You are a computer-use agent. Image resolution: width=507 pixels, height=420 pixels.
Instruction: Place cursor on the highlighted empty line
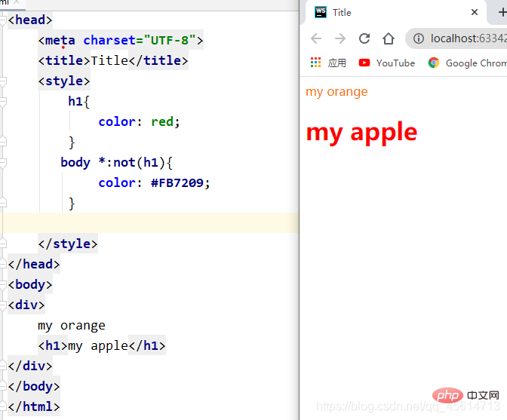(149, 223)
